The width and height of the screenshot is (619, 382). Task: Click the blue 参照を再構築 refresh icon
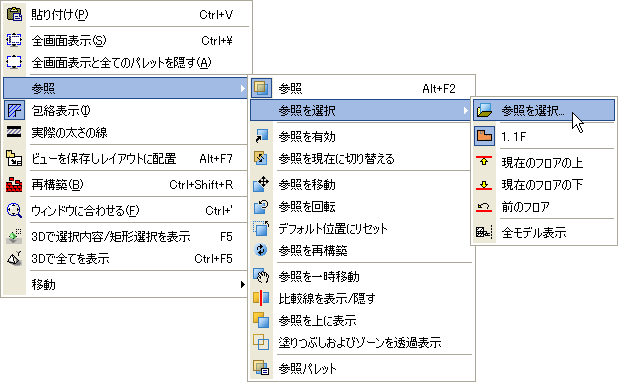tap(261, 250)
